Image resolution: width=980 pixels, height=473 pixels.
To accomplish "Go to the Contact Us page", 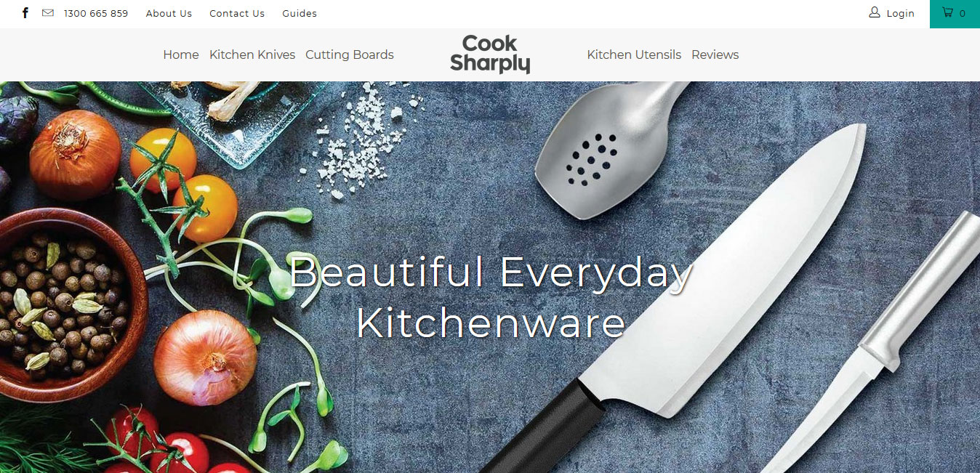I will (237, 13).
